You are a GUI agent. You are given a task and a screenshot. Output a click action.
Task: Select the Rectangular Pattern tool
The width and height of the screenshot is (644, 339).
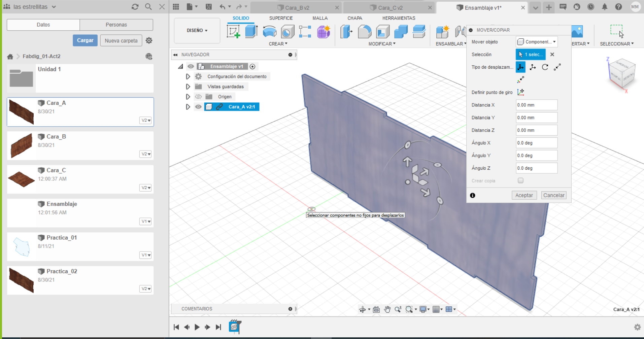pos(305,32)
